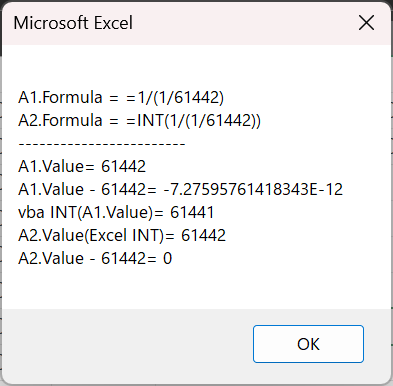Click blank white space below the message
Image resolution: width=393 pixels, height=386 pixels.
click(197, 288)
